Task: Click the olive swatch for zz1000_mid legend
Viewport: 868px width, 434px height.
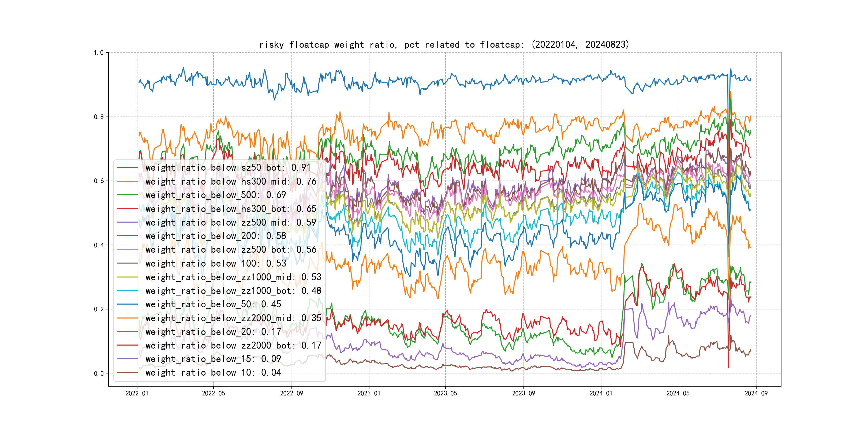Action: pyautogui.click(x=127, y=277)
